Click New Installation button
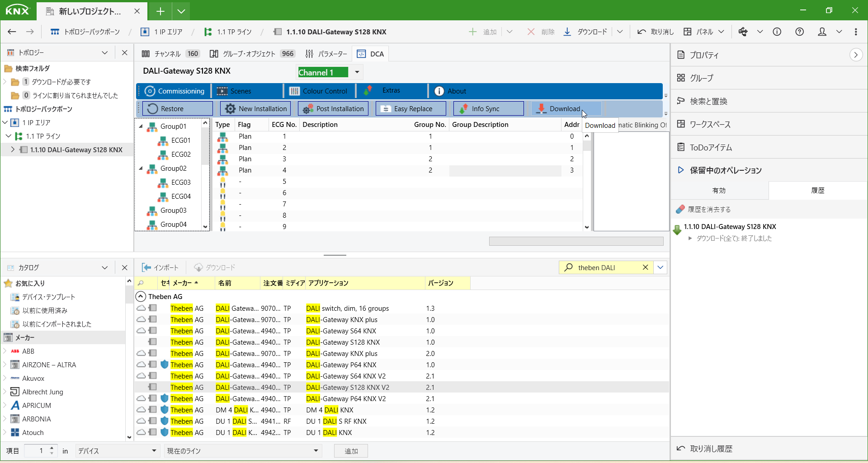868x463 pixels. pyautogui.click(x=255, y=108)
